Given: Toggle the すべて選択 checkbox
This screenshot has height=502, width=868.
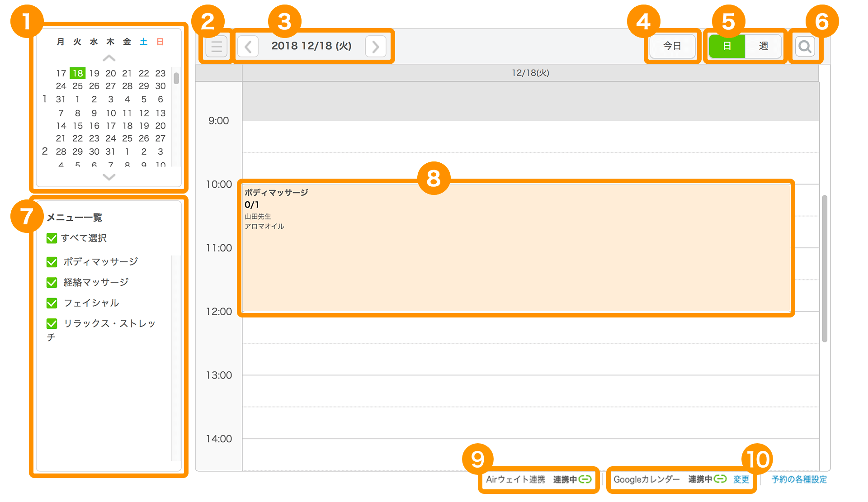Looking at the screenshot, I should pos(52,238).
